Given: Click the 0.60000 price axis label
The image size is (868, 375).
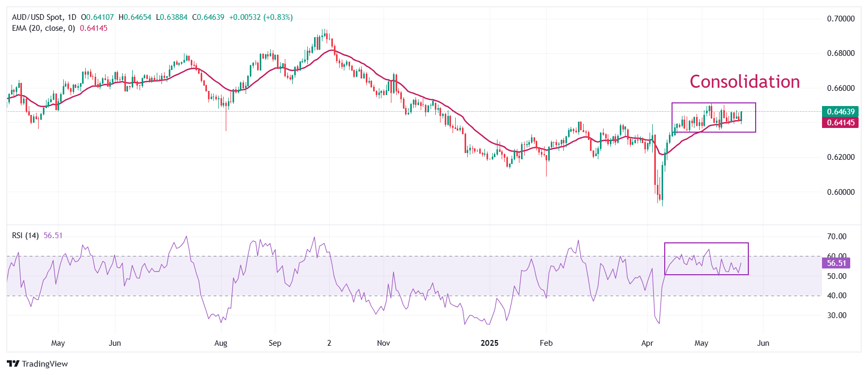Looking at the screenshot, I should tap(841, 192).
